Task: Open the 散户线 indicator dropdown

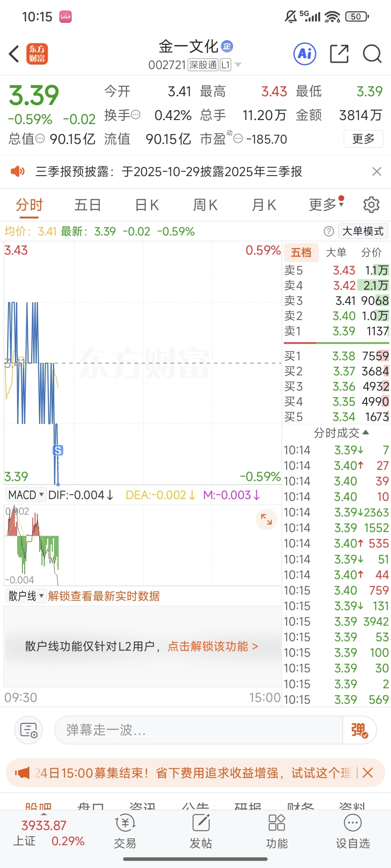Action: 25,596
